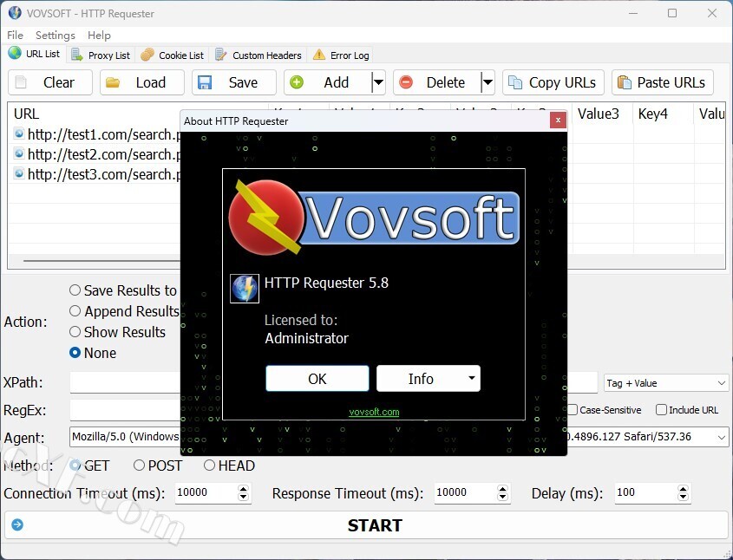The height and width of the screenshot is (560, 733).
Task: Decrease the Response Timeout spinner value
Action: [x=502, y=497]
